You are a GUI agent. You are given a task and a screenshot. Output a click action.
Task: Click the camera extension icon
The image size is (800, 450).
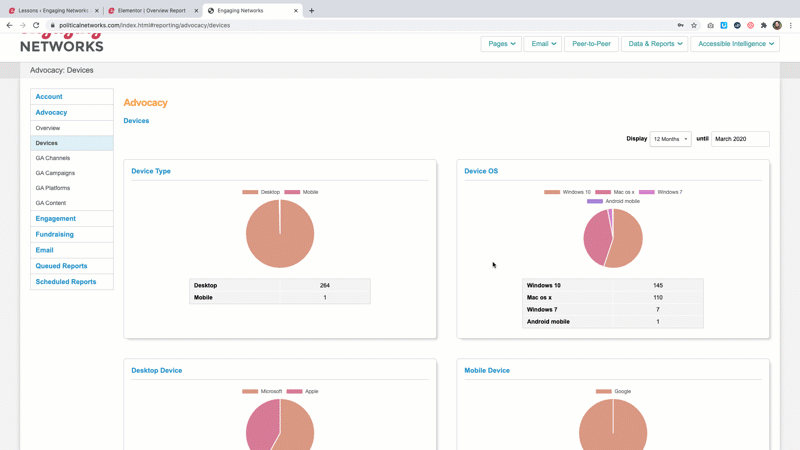[710, 25]
